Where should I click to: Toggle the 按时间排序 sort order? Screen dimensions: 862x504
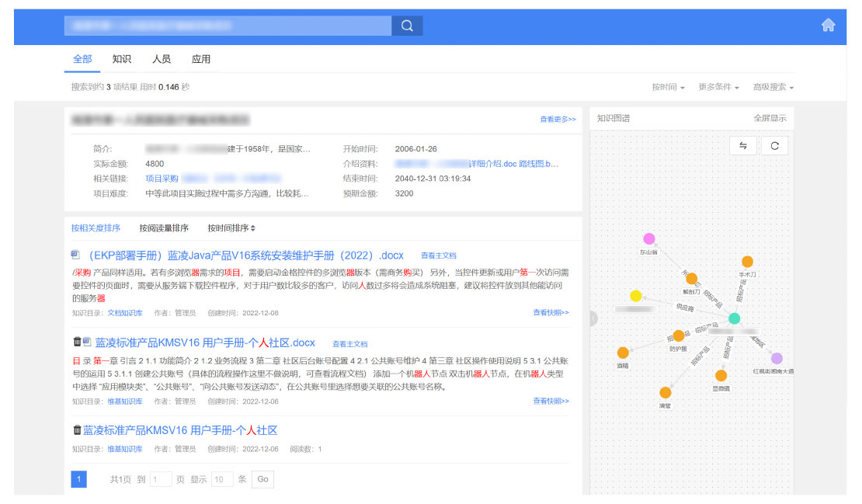coord(231,228)
